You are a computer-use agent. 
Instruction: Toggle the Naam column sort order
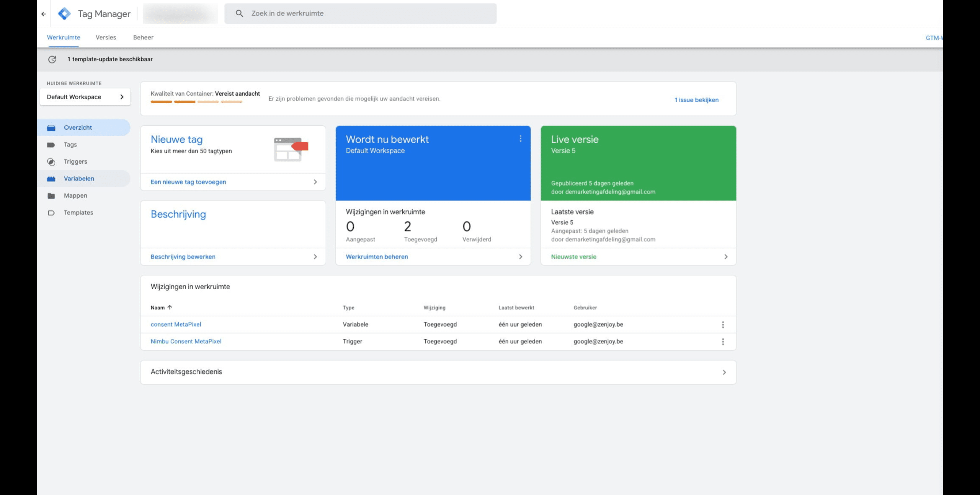[x=170, y=307]
